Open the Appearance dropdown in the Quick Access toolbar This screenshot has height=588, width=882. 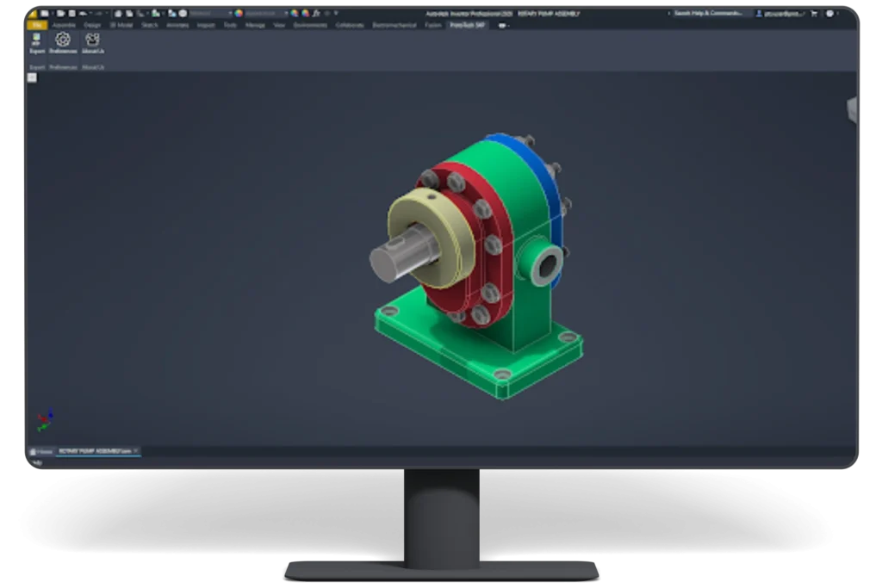pos(286,13)
